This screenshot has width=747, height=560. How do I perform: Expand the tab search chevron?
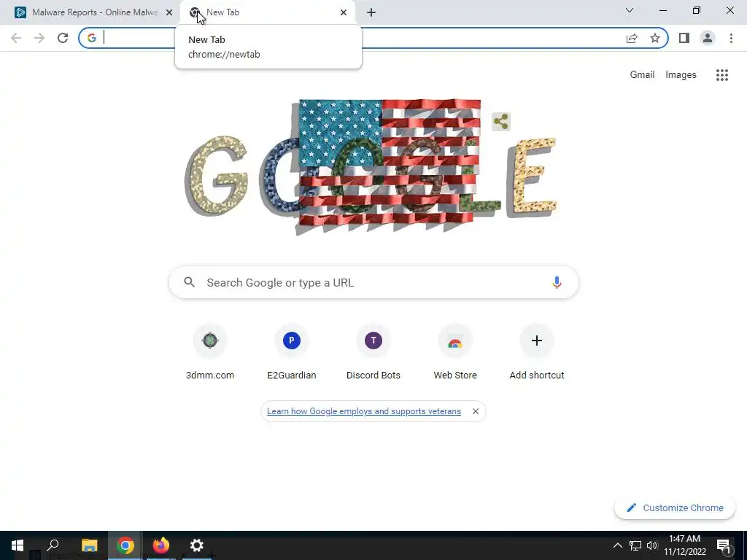tap(630, 10)
